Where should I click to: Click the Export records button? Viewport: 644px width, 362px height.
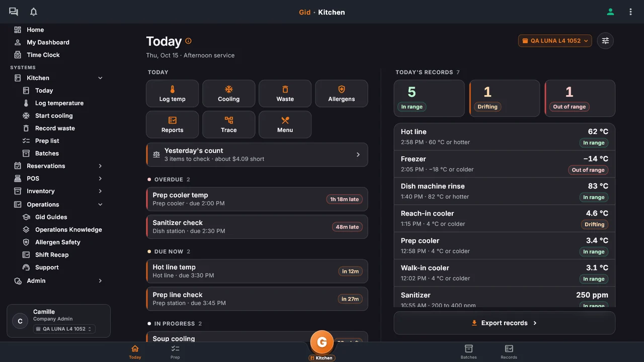504,323
